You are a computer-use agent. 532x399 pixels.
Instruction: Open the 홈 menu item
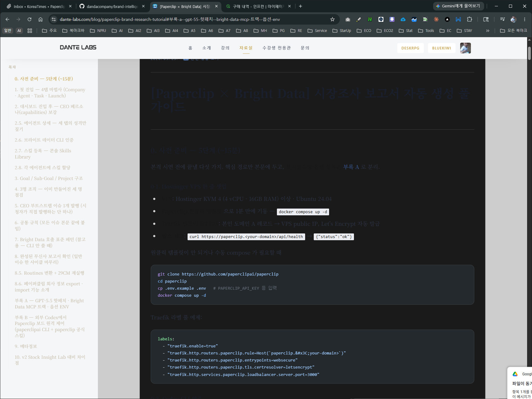(190, 48)
